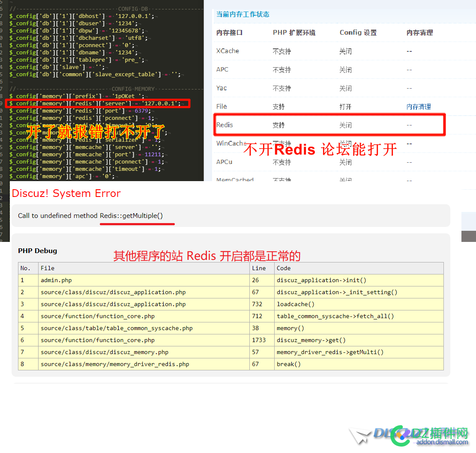Click the PHP Debug section title
476x453 pixels.
tap(38, 250)
